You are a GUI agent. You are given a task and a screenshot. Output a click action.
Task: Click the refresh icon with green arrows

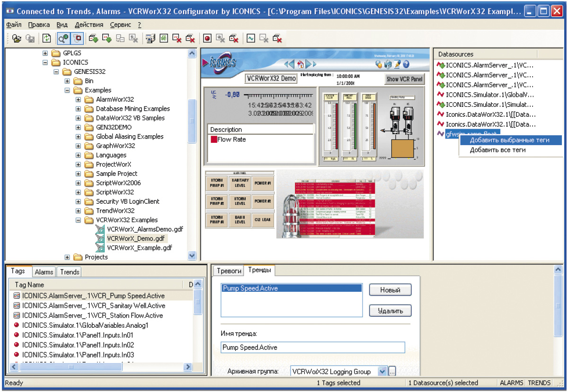click(46, 39)
